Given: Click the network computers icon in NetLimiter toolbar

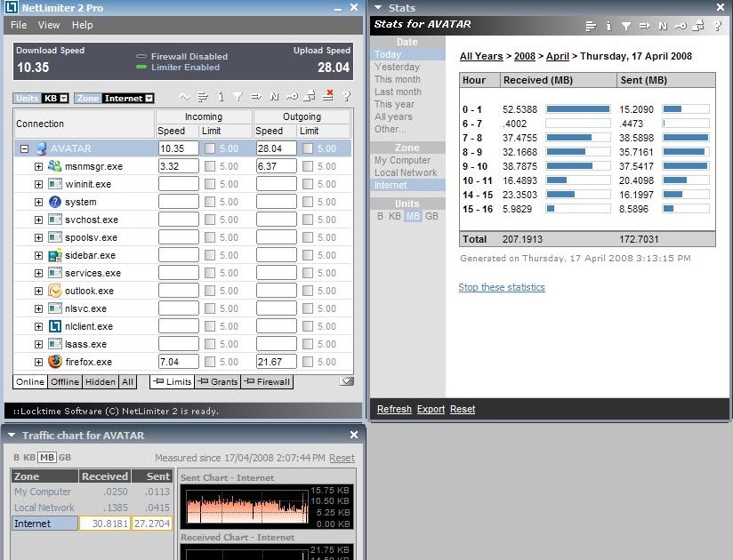Looking at the screenshot, I should coord(310,96).
